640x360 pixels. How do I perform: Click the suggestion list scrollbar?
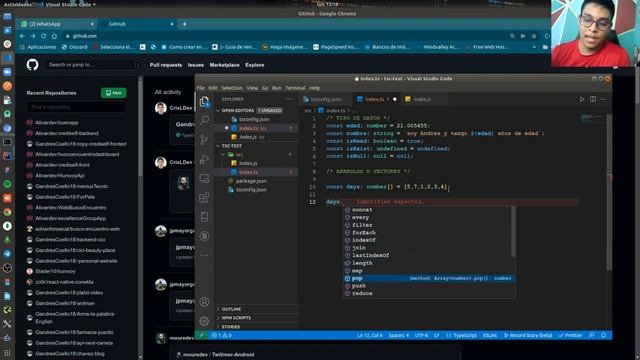[513, 231]
